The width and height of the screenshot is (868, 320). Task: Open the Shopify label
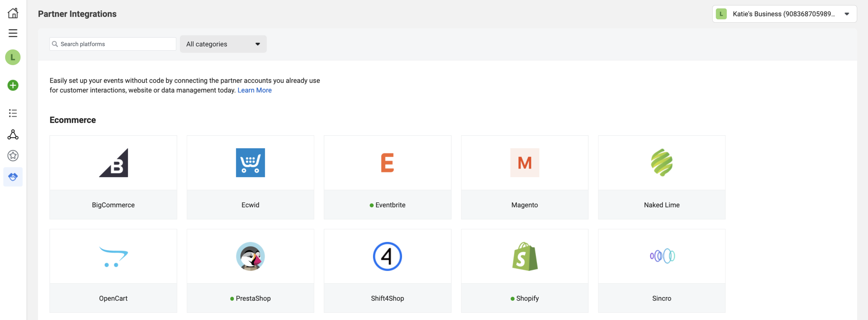coord(527,299)
